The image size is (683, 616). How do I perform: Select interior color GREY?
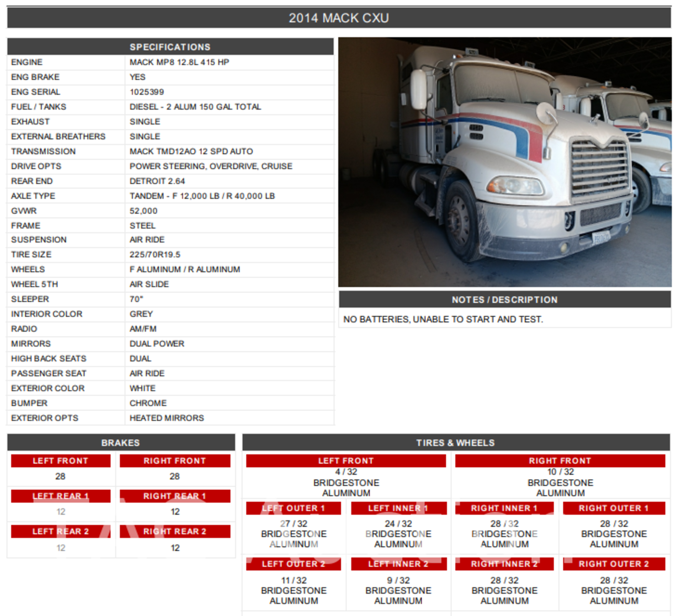point(141,314)
